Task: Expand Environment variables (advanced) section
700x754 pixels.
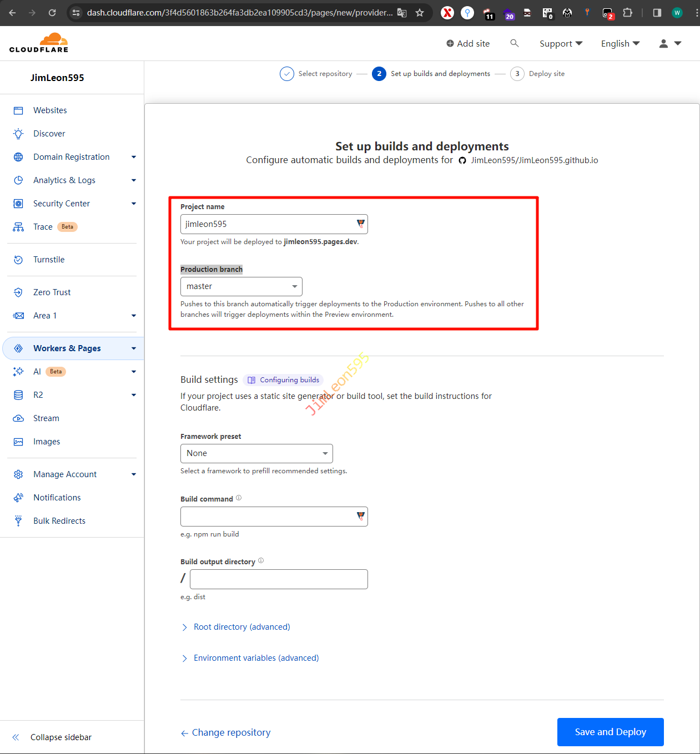Action: [x=256, y=658]
